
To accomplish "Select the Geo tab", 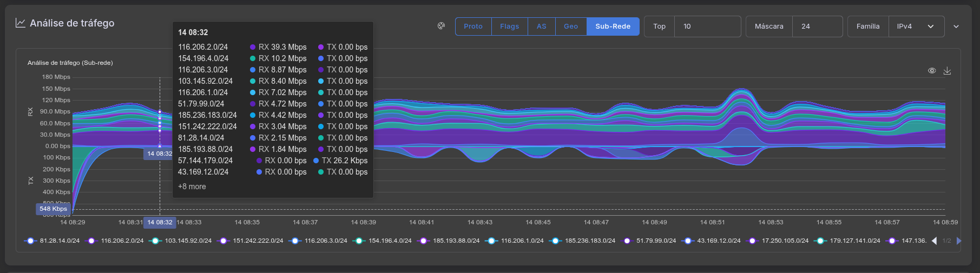I will point(570,26).
